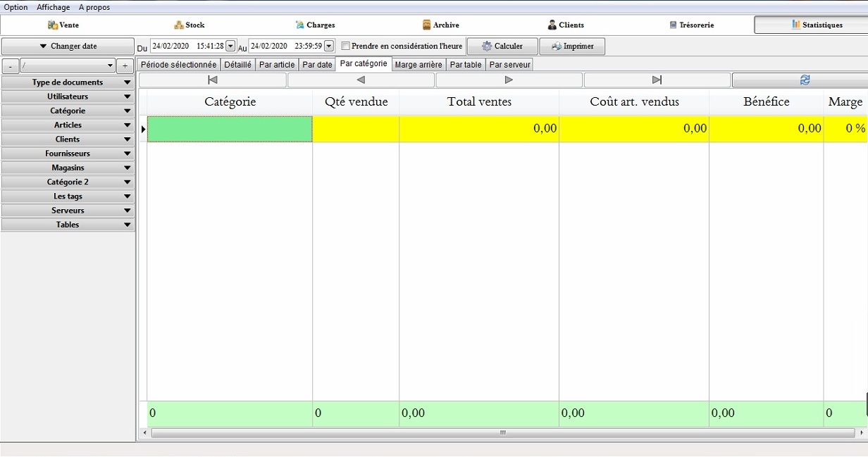
Task: Open the 'Du' start date dropdown
Action: pos(230,46)
